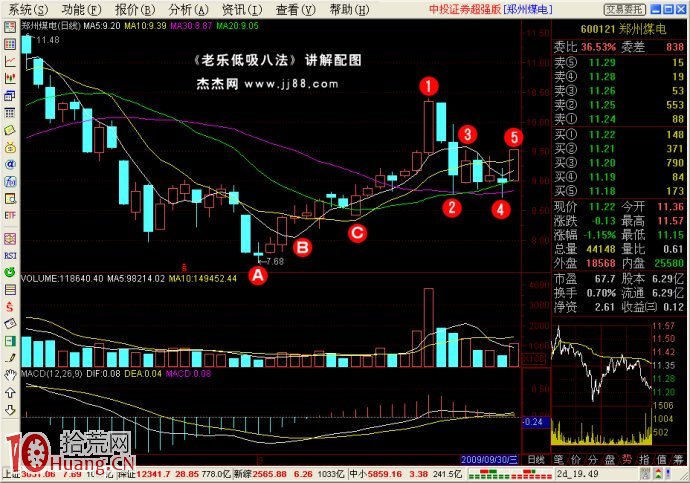The image size is (690, 483).
Task: Click the search-document magnifier icon
Action: (x=10, y=198)
